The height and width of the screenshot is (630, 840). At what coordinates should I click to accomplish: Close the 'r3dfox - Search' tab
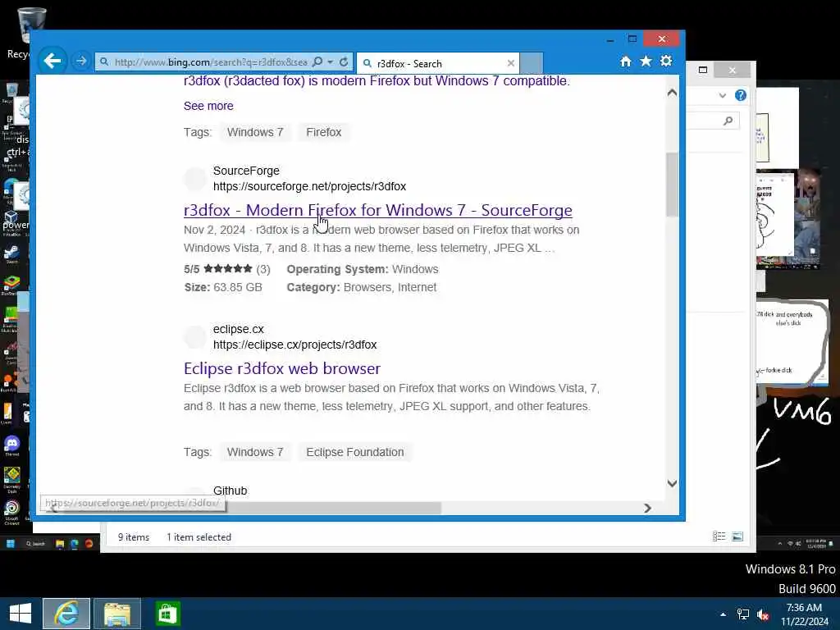point(511,63)
